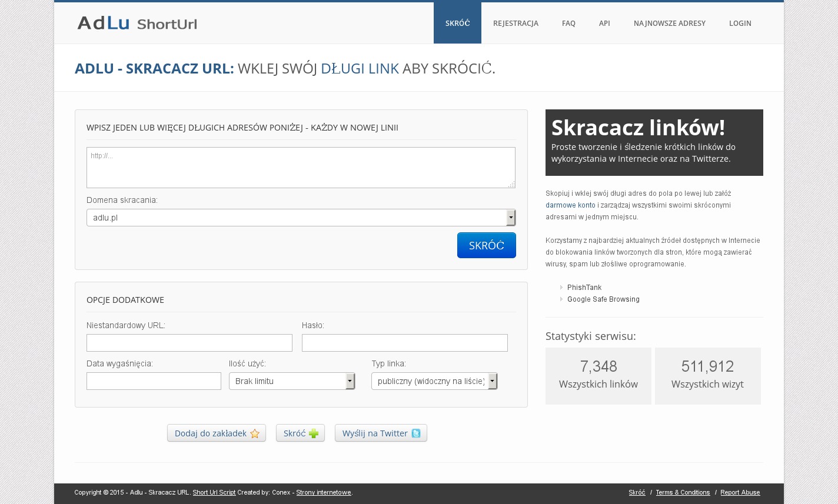Click the Hasło input field
838x504 pixels.
[404, 343]
